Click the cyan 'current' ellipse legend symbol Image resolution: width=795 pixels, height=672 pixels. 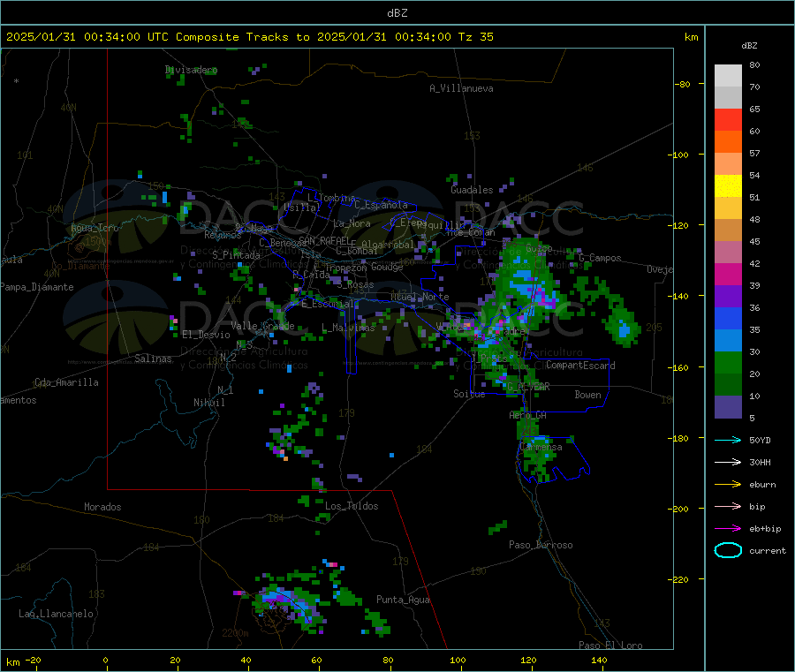pos(728,550)
